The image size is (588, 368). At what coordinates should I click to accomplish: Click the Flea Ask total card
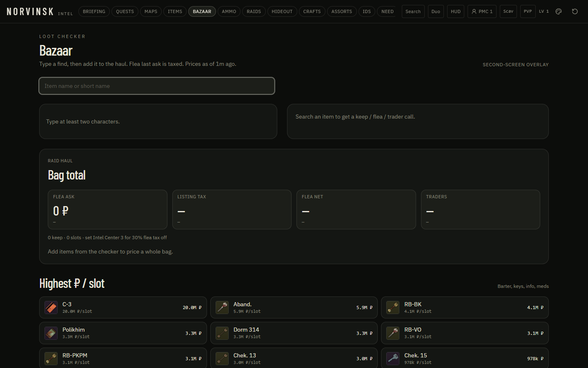click(107, 209)
